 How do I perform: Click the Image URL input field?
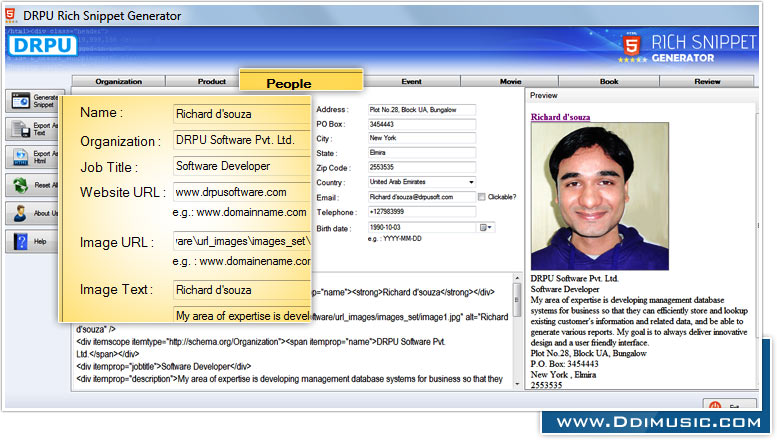pos(242,241)
